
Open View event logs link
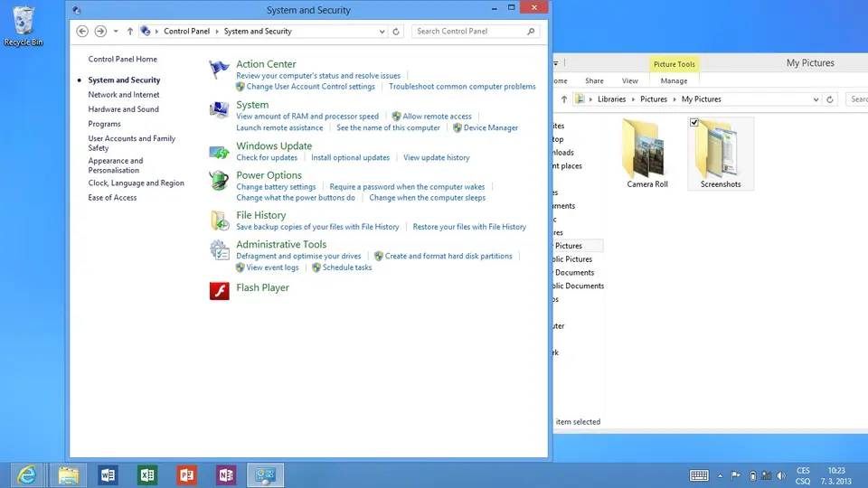click(272, 267)
